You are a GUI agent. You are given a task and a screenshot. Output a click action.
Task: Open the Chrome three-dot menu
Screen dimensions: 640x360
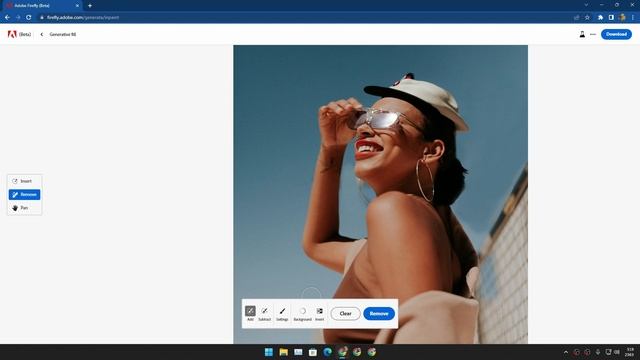coord(633,17)
